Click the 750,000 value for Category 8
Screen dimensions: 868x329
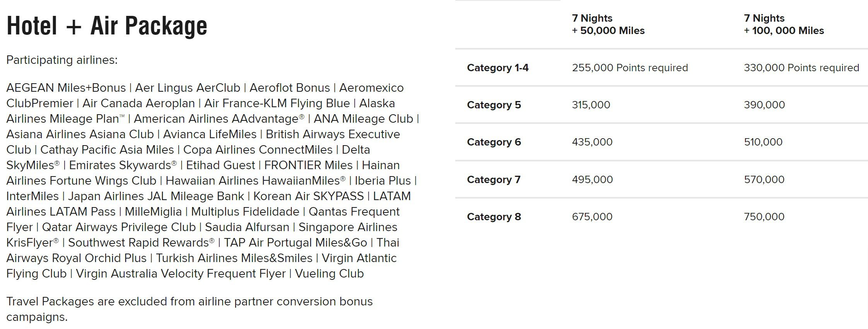click(764, 217)
